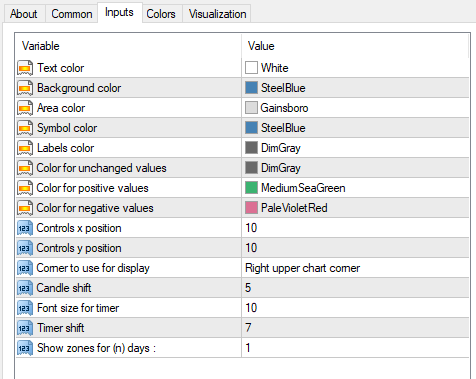
Task: Select the "Font size for timer" label
Action: click(x=78, y=308)
